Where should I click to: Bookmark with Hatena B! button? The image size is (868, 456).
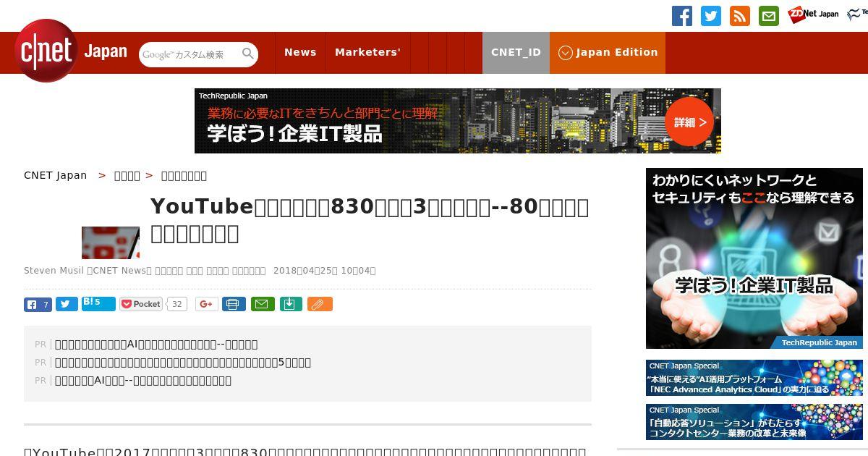point(98,304)
